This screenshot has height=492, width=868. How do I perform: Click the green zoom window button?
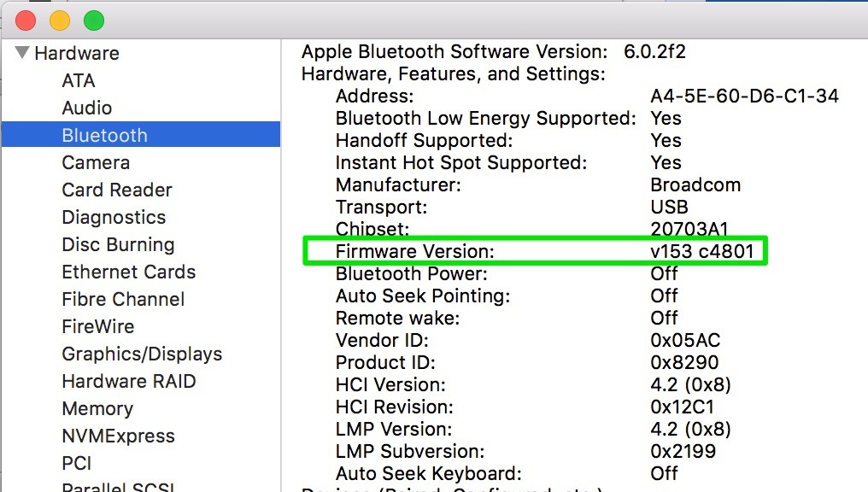(x=93, y=20)
